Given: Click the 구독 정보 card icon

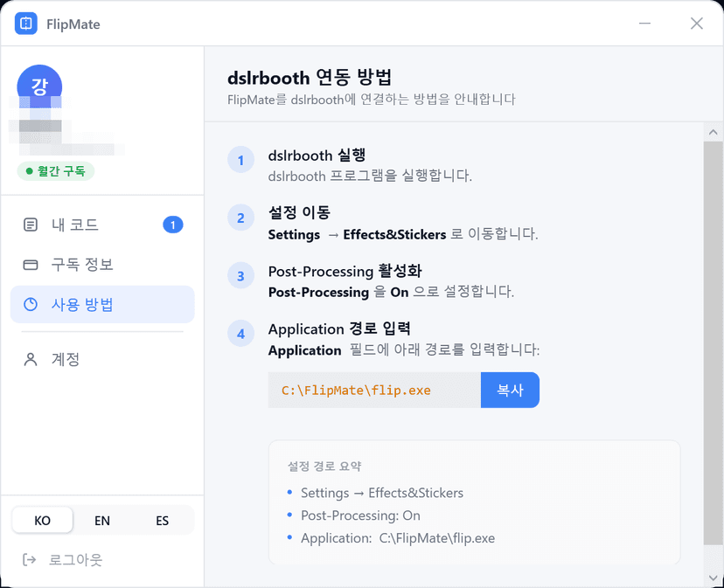Looking at the screenshot, I should 29,265.
